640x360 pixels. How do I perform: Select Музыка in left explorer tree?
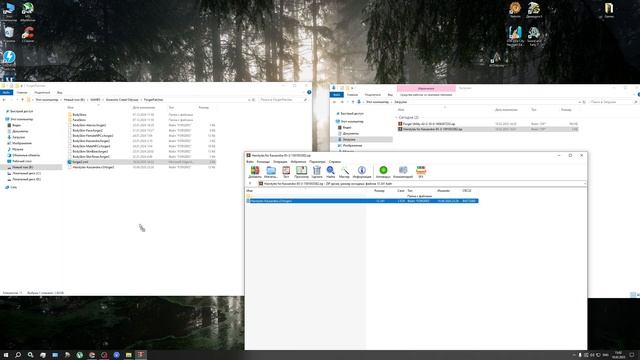pos(18,149)
